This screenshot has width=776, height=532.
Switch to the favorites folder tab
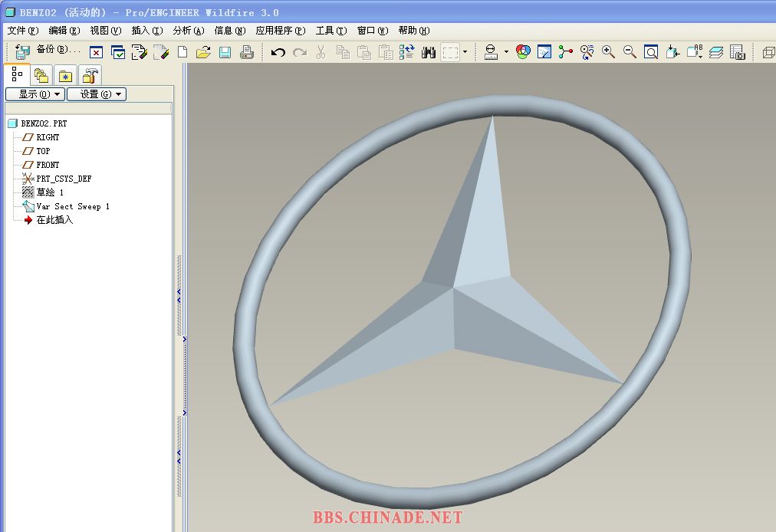coord(65,76)
